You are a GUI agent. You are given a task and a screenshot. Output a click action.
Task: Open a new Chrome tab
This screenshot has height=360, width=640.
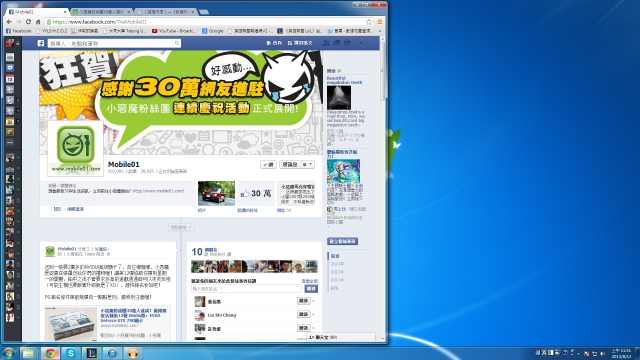click(x=204, y=12)
